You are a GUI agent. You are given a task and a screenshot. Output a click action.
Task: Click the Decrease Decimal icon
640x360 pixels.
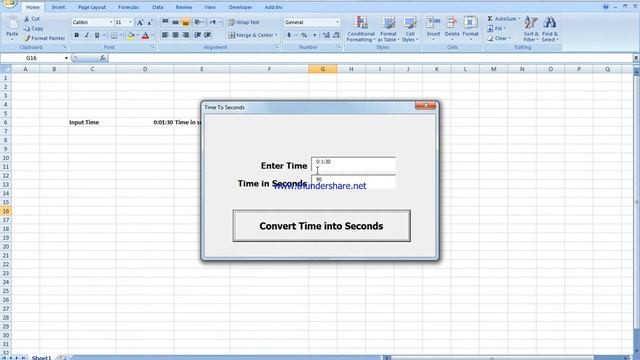point(336,36)
